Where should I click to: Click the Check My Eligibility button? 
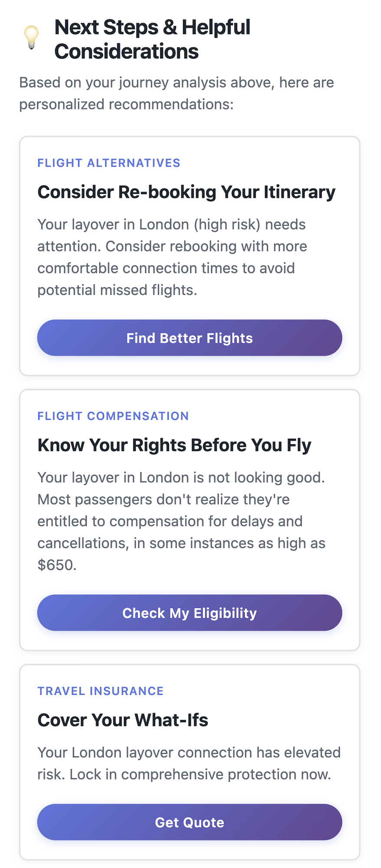190,613
